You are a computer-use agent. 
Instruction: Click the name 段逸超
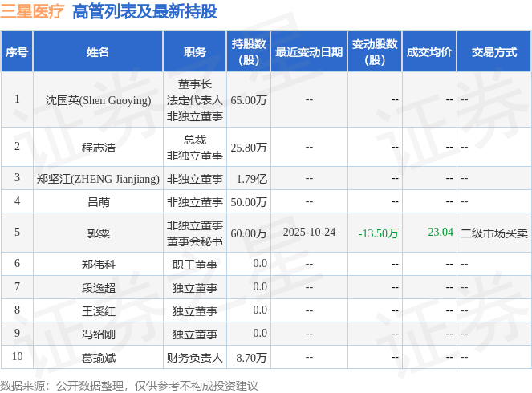[x=99, y=288]
